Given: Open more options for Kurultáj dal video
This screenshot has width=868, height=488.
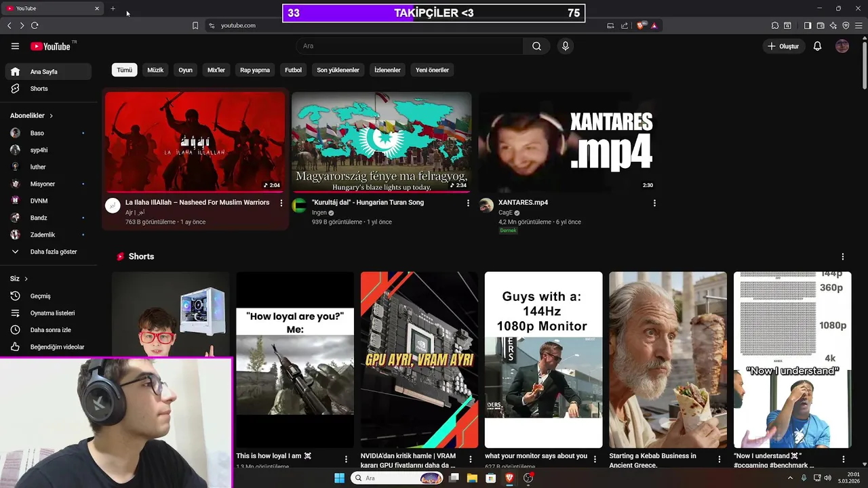Looking at the screenshot, I should 468,203.
